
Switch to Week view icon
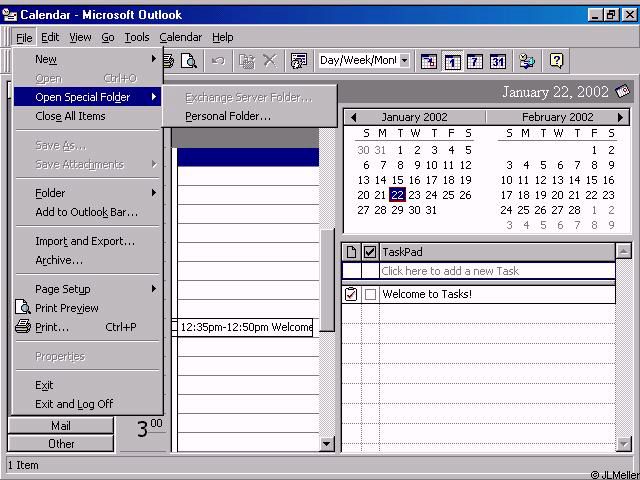tap(475, 62)
